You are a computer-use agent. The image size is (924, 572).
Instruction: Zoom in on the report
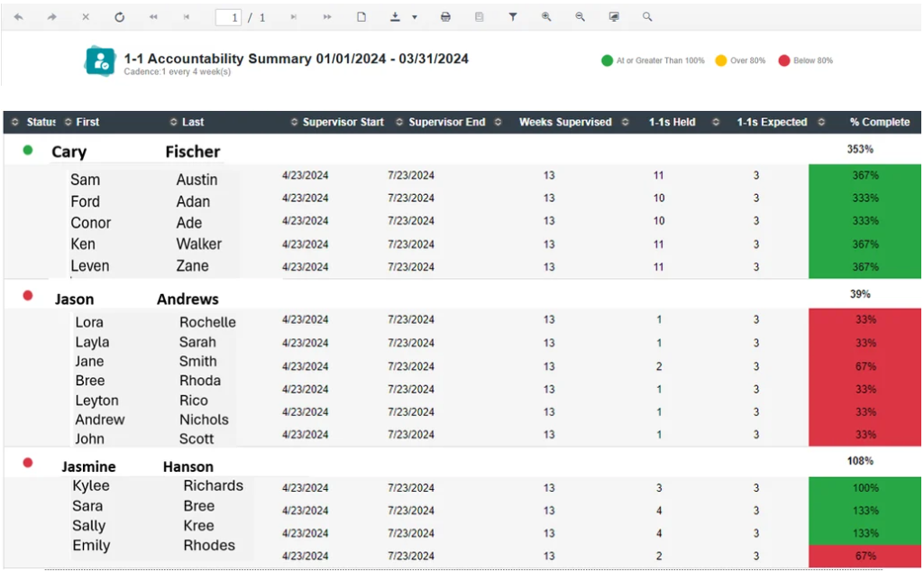(x=546, y=16)
